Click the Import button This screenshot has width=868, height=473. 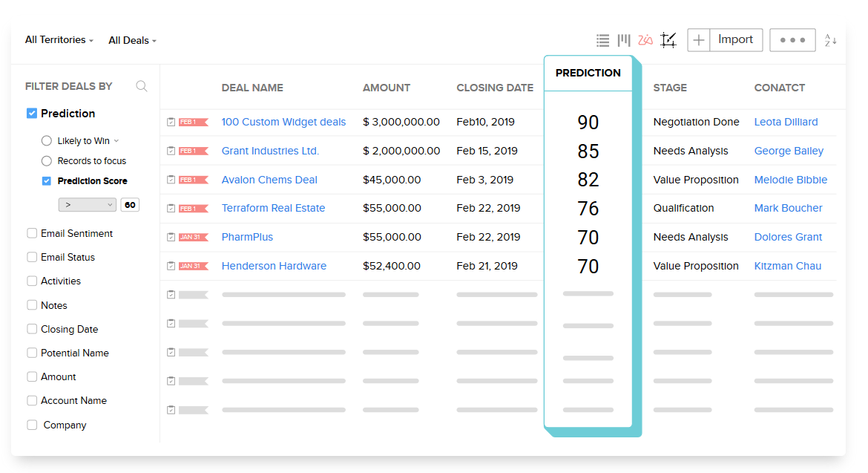(735, 39)
